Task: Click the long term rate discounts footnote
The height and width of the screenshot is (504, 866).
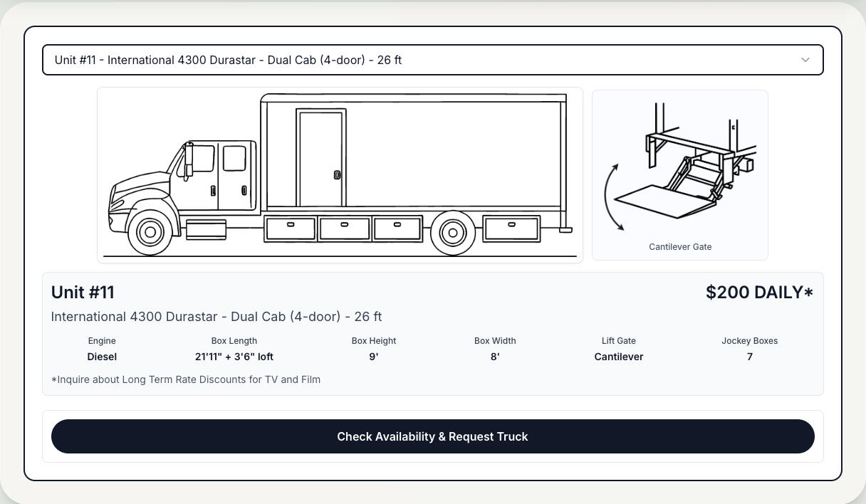Action: (186, 379)
